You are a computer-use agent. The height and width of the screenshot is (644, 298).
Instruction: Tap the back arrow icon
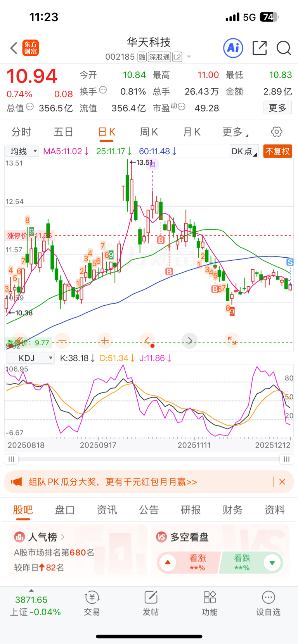(x=14, y=48)
